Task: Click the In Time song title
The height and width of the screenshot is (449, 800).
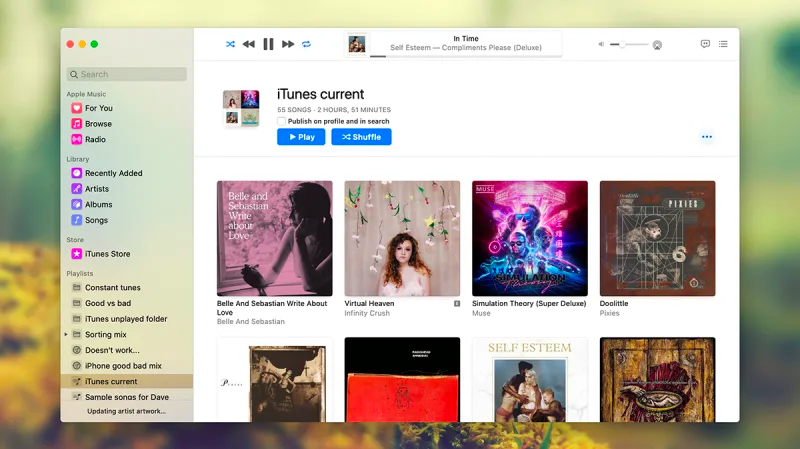Action: click(466, 39)
